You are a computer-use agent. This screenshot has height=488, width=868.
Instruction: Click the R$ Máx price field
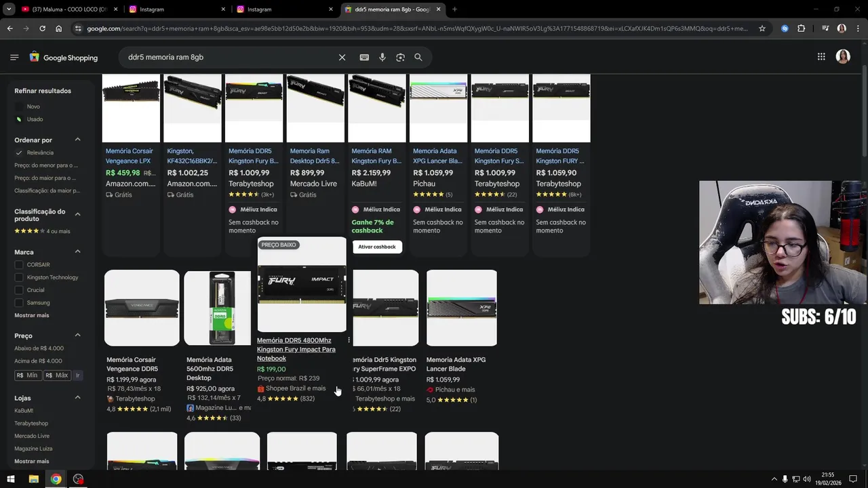(x=58, y=375)
